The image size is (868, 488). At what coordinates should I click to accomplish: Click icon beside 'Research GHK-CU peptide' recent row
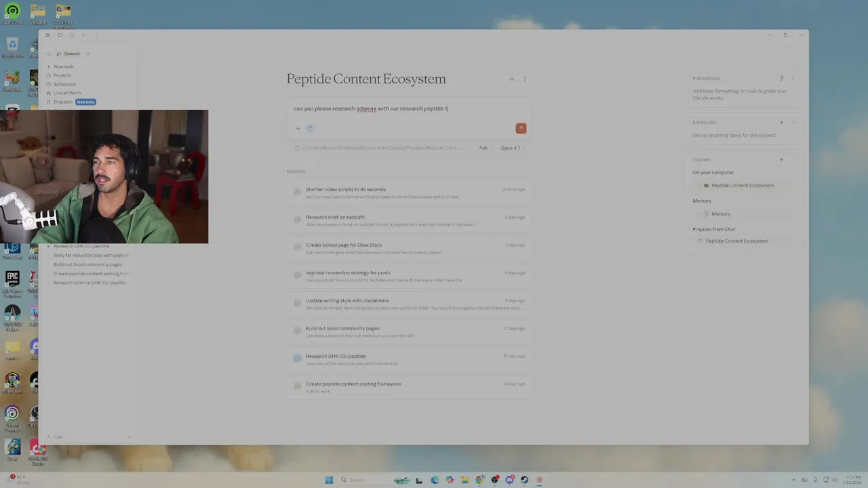[x=297, y=358]
